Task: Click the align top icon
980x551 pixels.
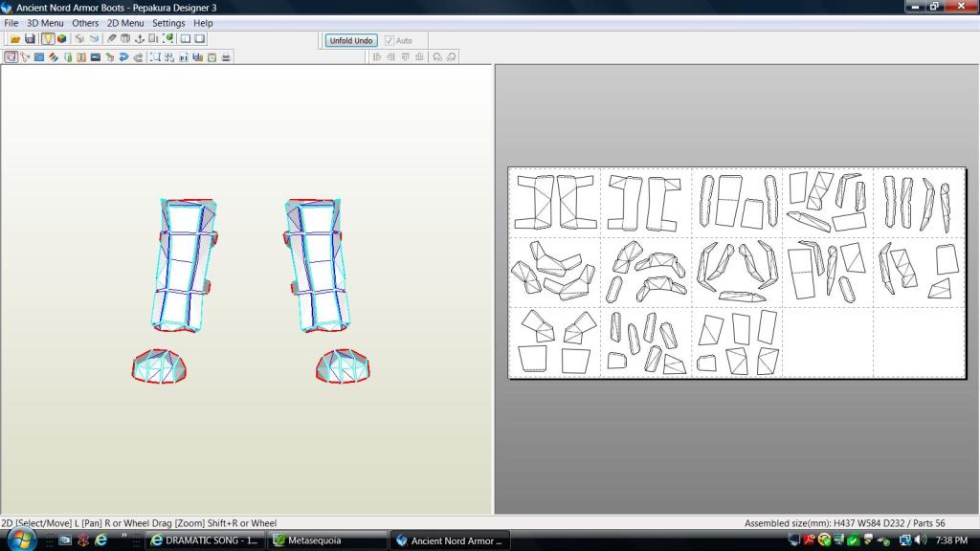Action: [405, 56]
